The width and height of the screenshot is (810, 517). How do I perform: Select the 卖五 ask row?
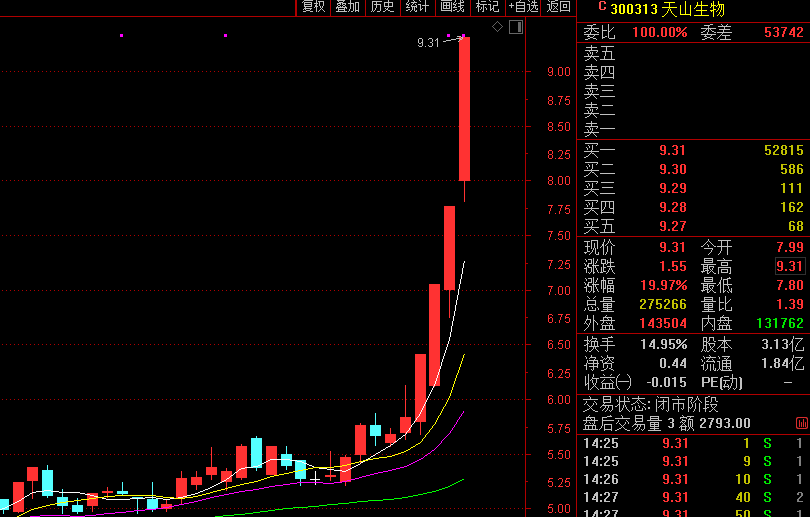[693, 53]
